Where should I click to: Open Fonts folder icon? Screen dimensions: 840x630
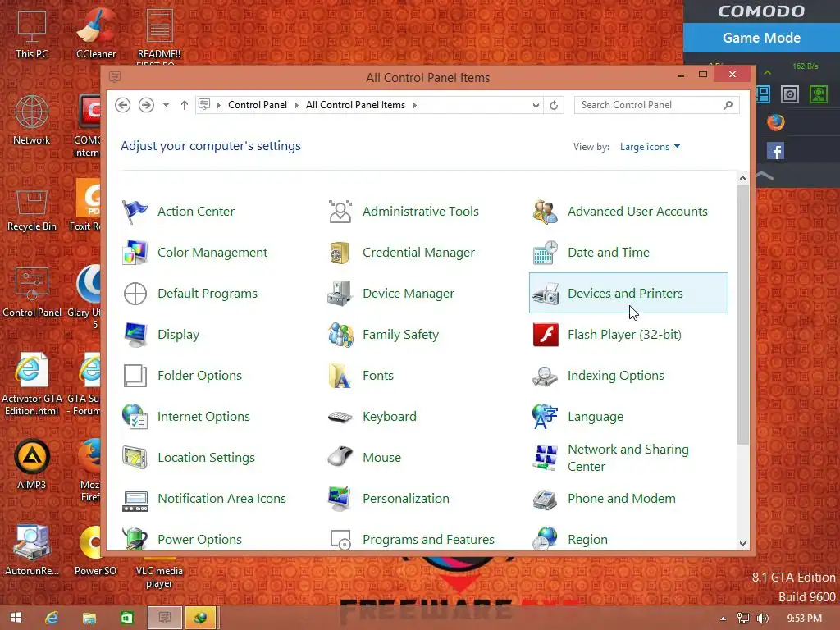[340, 376]
